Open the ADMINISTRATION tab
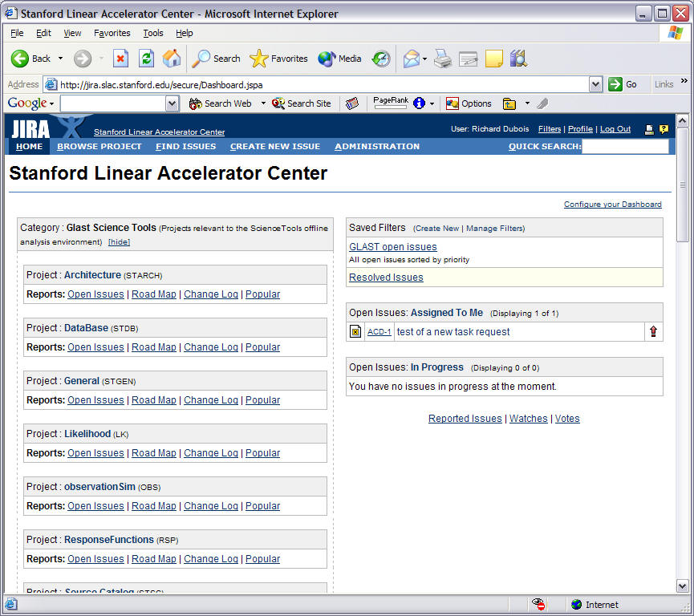 pos(377,147)
